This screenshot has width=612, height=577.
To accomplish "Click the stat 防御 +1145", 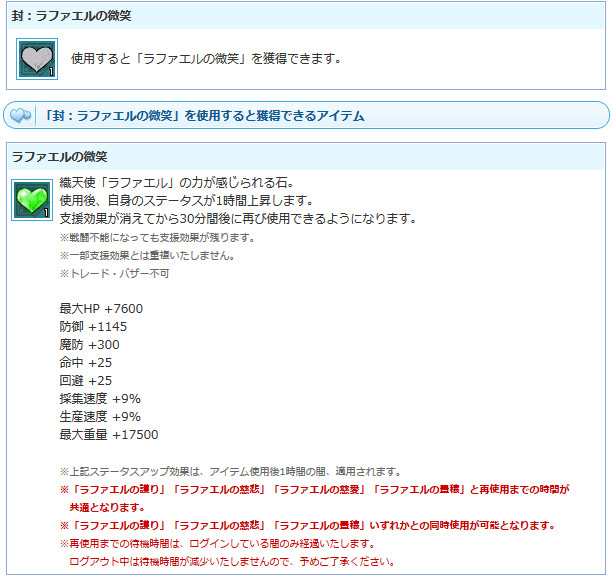I will tap(93, 326).
